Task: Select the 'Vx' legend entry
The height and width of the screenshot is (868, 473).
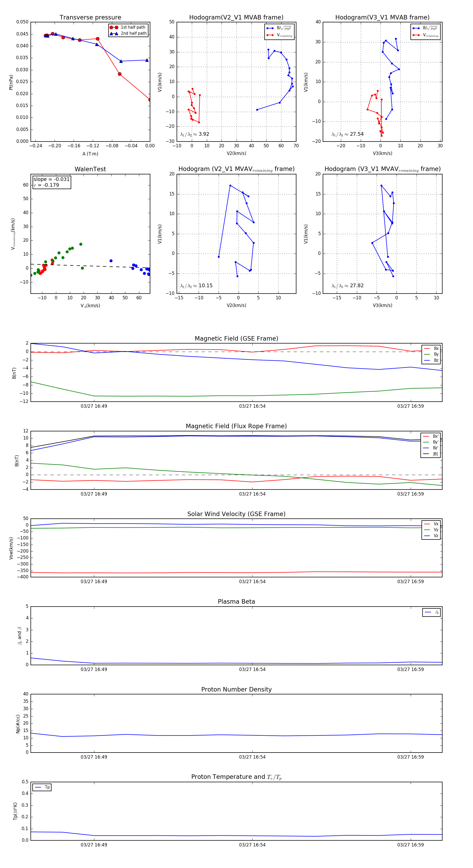Action: pyautogui.click(x=431, y=524)
